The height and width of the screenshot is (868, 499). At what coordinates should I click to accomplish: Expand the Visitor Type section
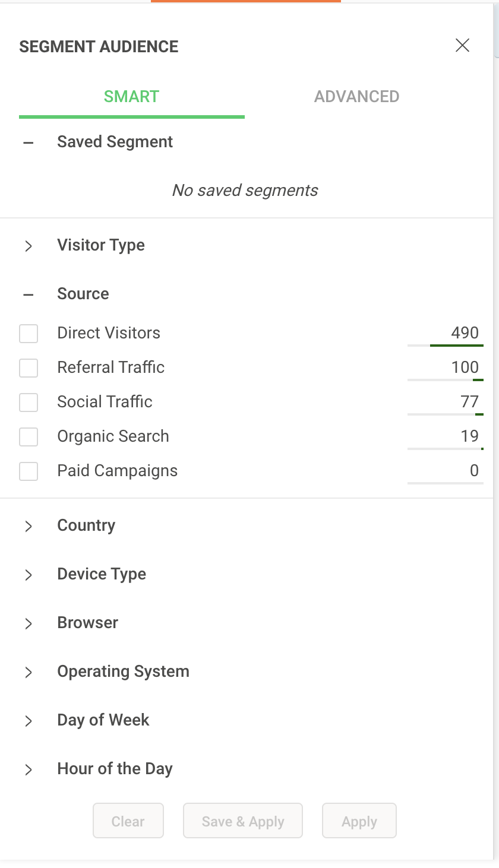tap(29, 246)
